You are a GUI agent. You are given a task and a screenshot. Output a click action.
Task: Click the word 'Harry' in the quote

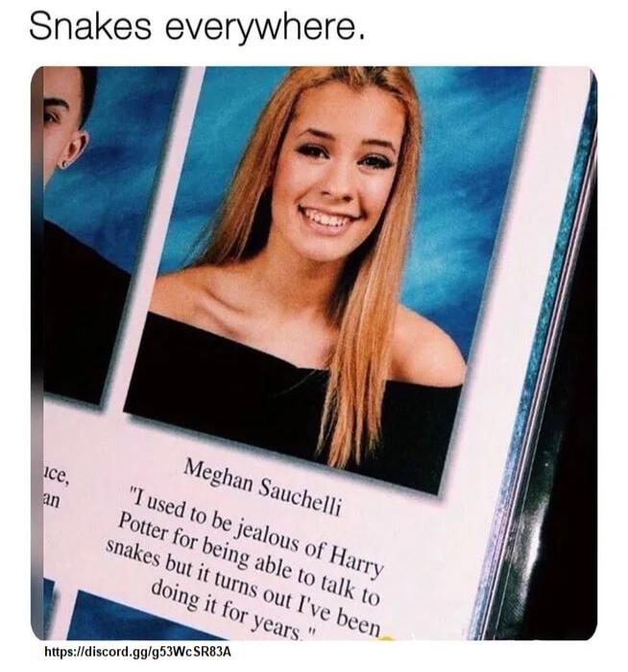click(356, 562)
